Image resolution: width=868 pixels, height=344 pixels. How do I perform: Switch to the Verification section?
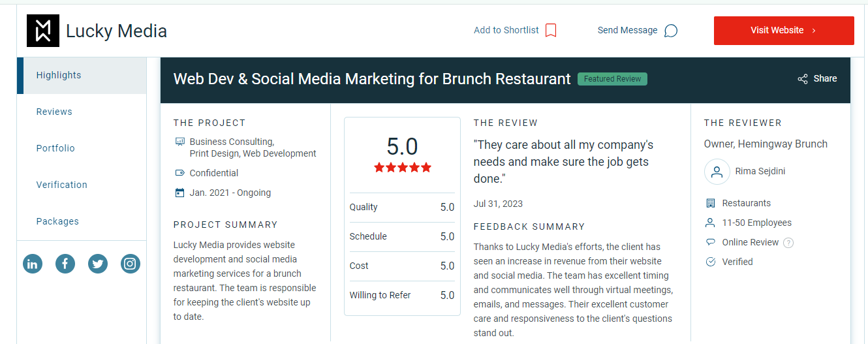(x=82, y=185)
